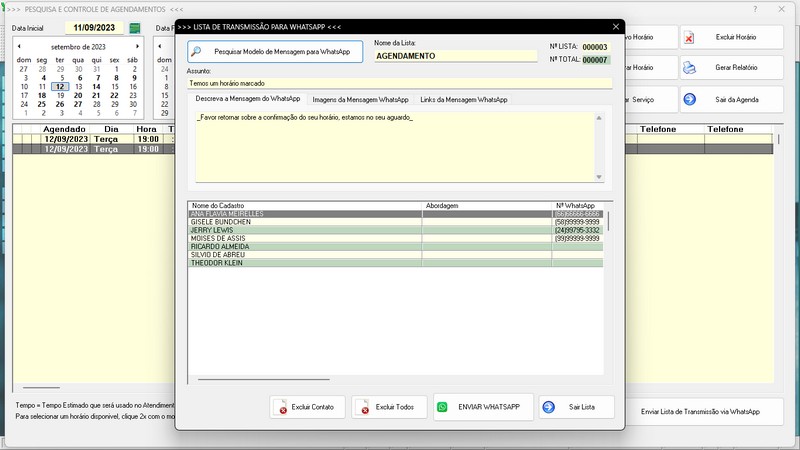Click the printer icon on Gerar Relatório
Image resolution: width=800 pixels, height=450 pixels.
[690, 68]
